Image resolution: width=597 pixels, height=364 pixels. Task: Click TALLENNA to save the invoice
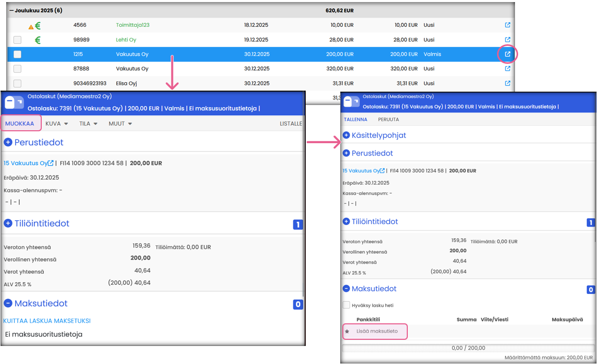(x=356, y=119)
